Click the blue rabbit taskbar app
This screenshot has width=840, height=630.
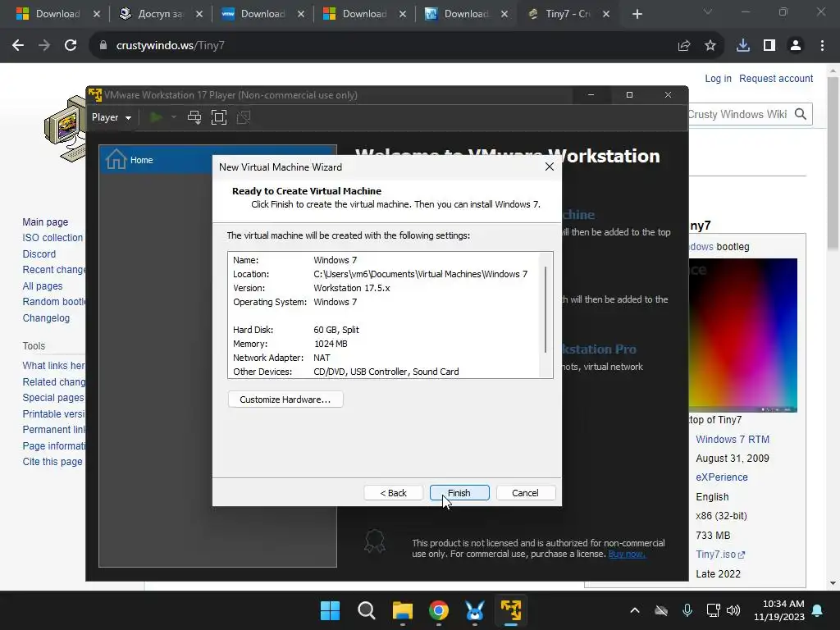(475, 610)
